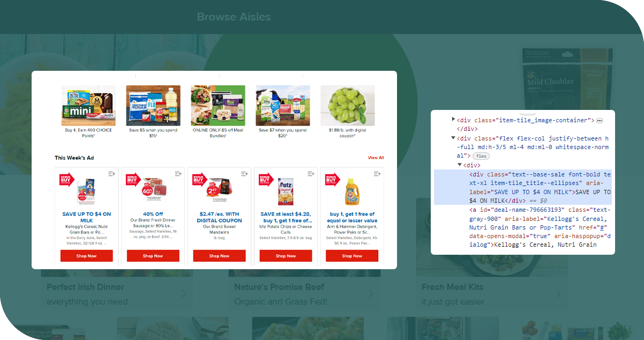
Task: Add the milk deal to shopping list
Action: [111, 174]
